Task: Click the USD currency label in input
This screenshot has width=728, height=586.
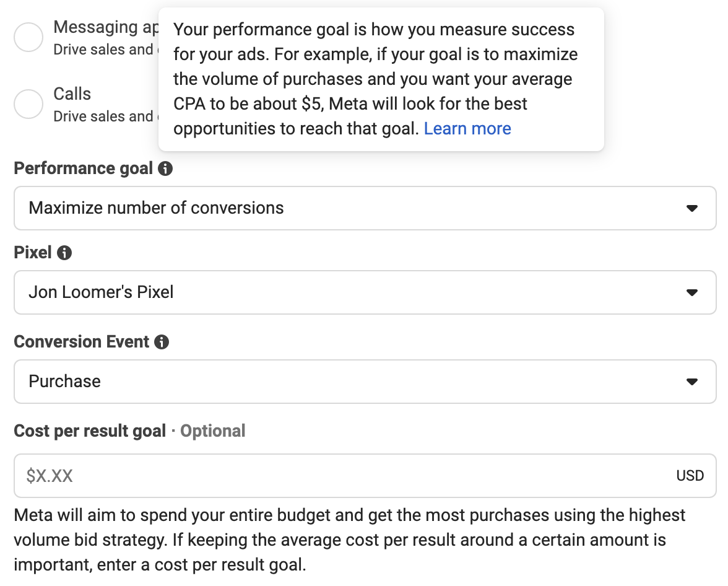Action: [690, 476]
